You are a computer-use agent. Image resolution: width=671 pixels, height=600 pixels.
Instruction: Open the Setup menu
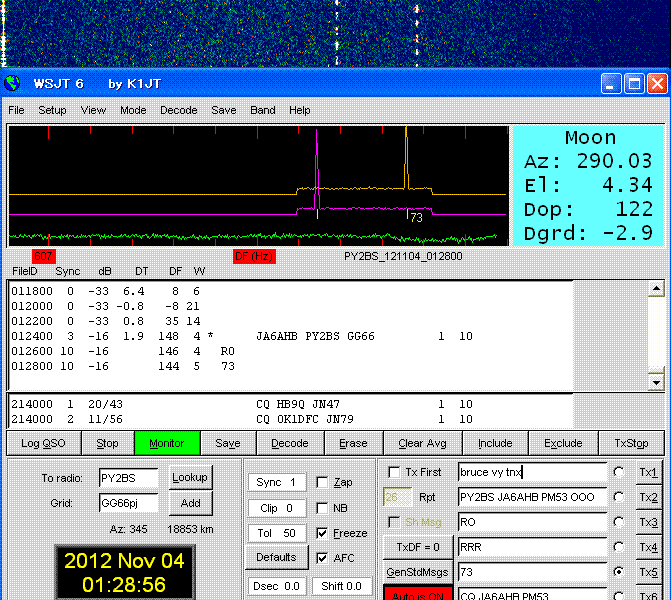tap(52, 110)
